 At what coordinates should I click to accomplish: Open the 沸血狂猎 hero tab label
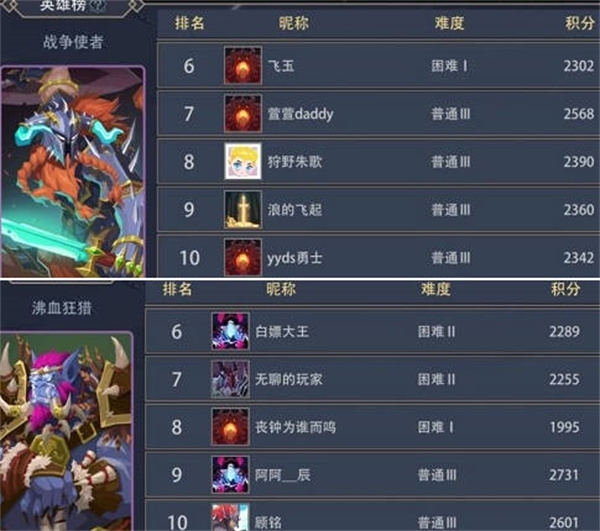[x=62, y=308]
